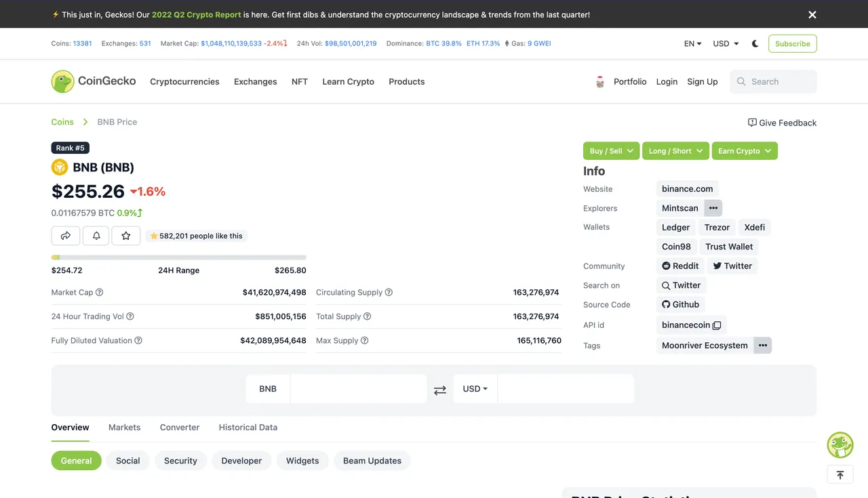Screen dimensions: 868x498
Task: Jump to top with the arrow button
Action: [840, 475]
